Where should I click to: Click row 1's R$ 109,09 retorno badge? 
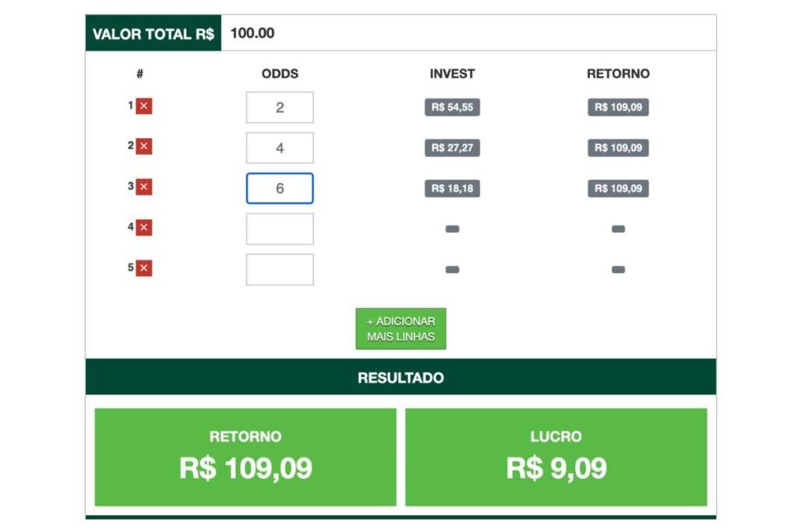coord(618,107)
